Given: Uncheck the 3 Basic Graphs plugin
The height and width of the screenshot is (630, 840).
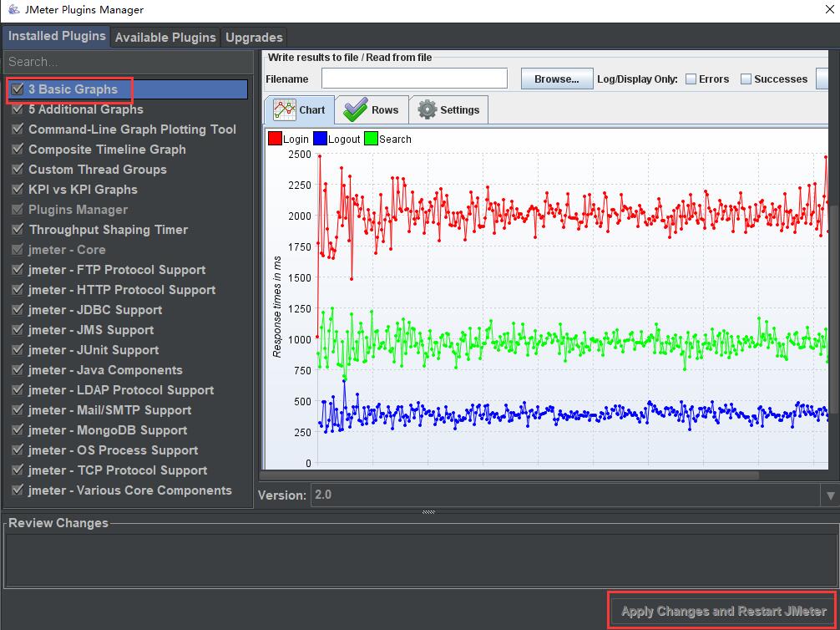Looking at the screenshot, I should [x=18, y=89].
